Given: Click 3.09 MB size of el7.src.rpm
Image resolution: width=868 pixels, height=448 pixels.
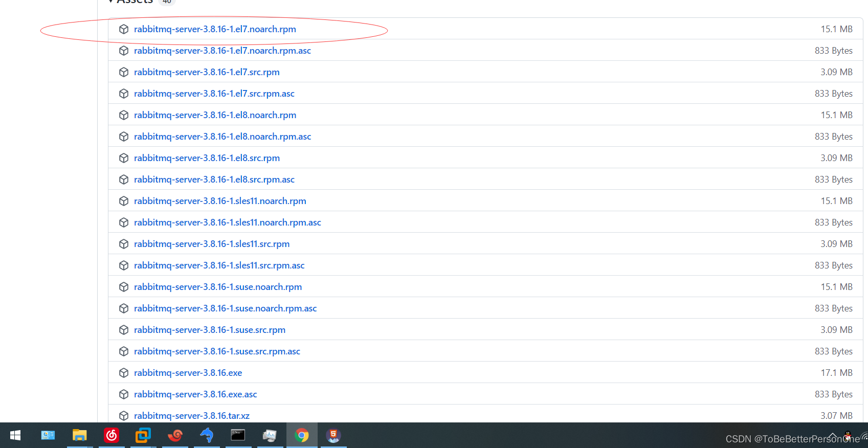Looking at the screenshot, I should pyautogui.click(x=837, y=72).
